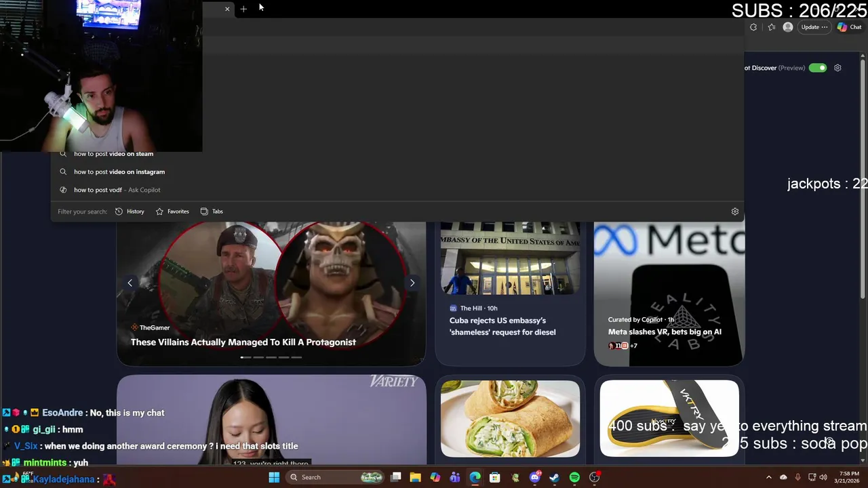Open 'Meta slashes VR, bets big on AI'
The width and height of the screenshot is (868, 488).
coord(665,331)
